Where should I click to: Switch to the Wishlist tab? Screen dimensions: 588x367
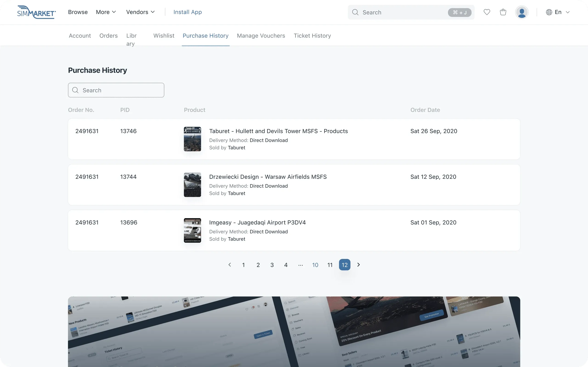[x=164, y=36]
